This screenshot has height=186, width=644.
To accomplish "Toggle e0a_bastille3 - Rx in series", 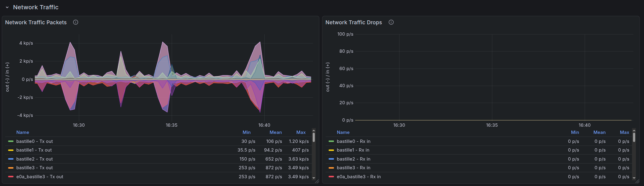I will coord(359,177).
